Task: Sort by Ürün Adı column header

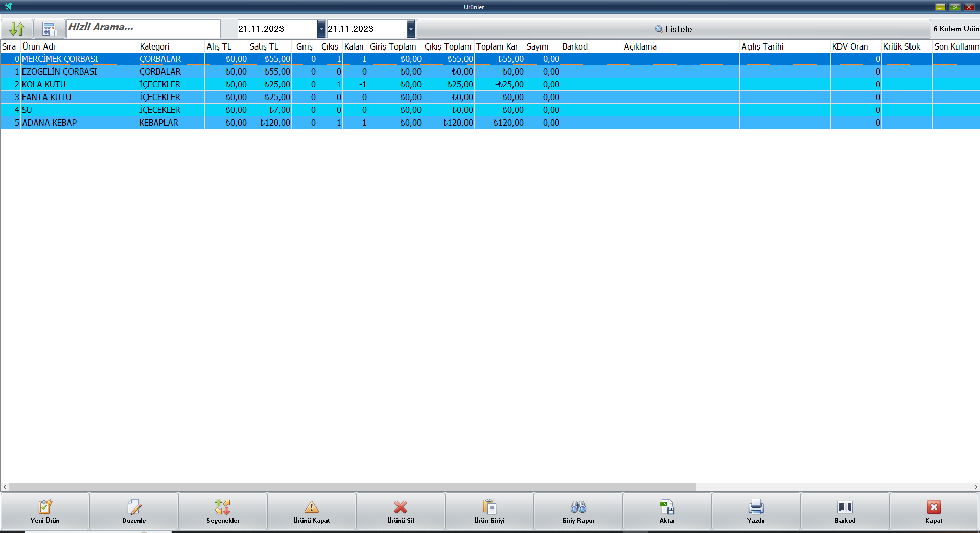Action: 79,46
